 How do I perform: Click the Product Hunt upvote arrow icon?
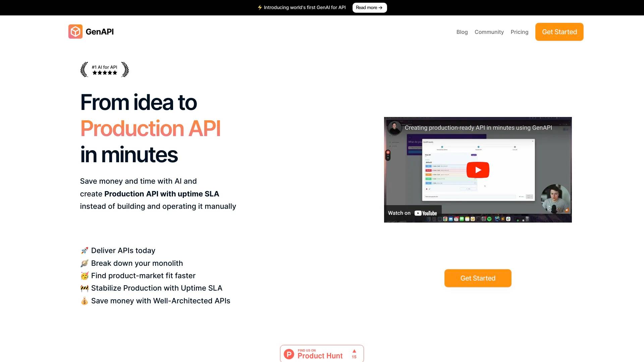point(354,351)
